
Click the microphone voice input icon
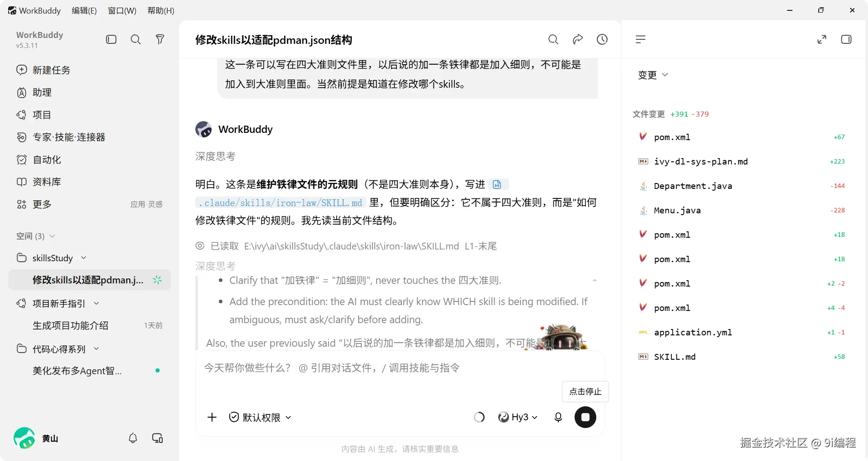[x=558, y=417]
